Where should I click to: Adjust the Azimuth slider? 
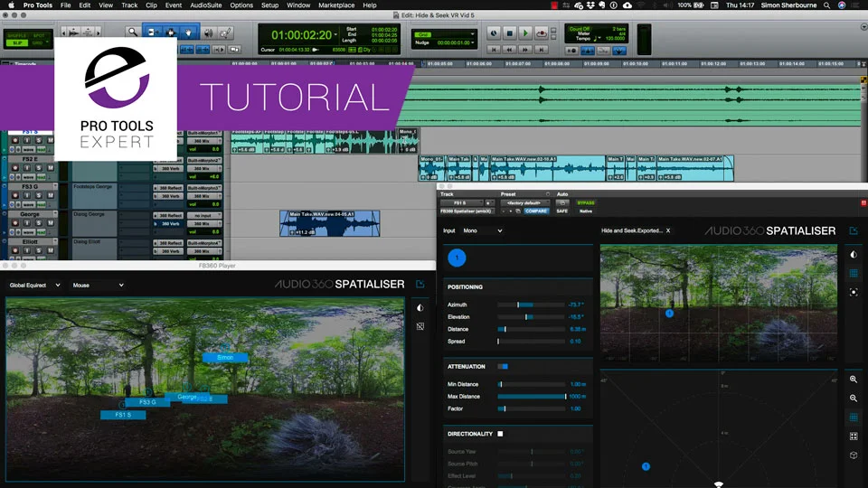coord(531,305)
